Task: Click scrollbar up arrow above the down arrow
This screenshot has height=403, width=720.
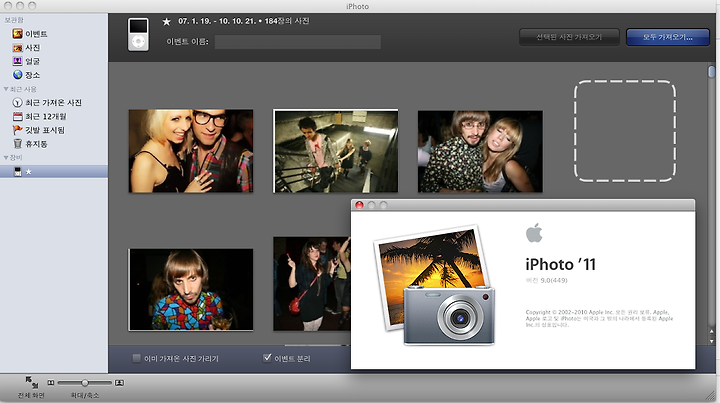Action: pos(712,332)
